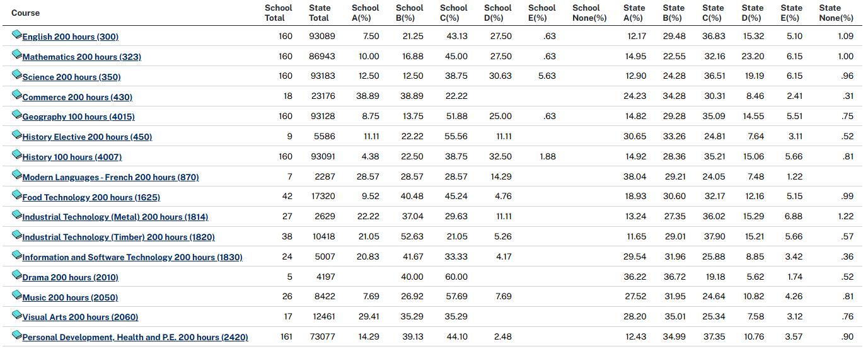Click the book icon beside Geography 100 hours
868x349 pixels.
(17, 115)
